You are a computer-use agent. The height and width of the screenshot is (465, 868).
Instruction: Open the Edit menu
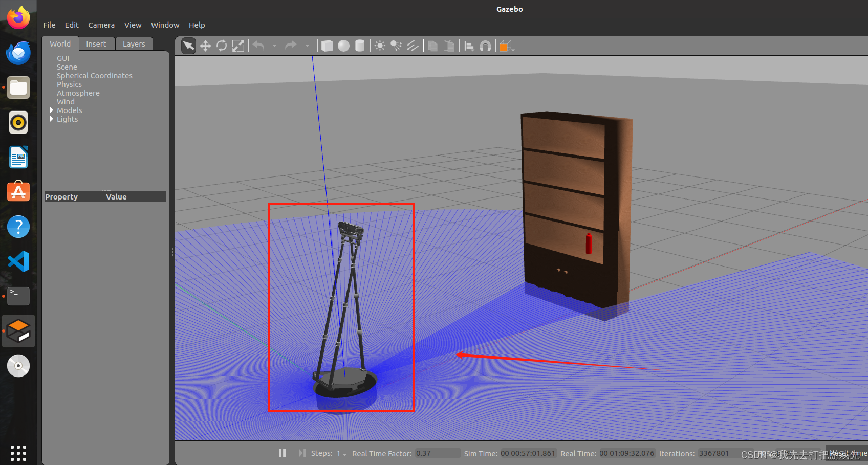(72, 25)
